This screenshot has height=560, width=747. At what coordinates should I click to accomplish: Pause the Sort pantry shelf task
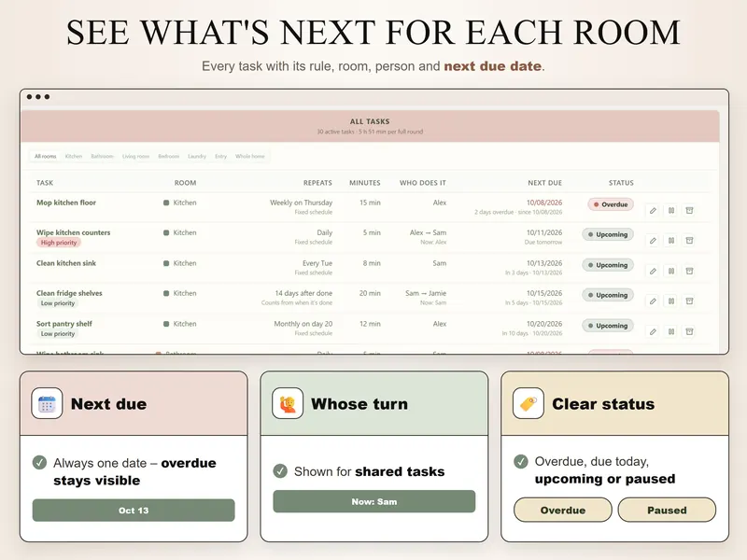[670, 331]
